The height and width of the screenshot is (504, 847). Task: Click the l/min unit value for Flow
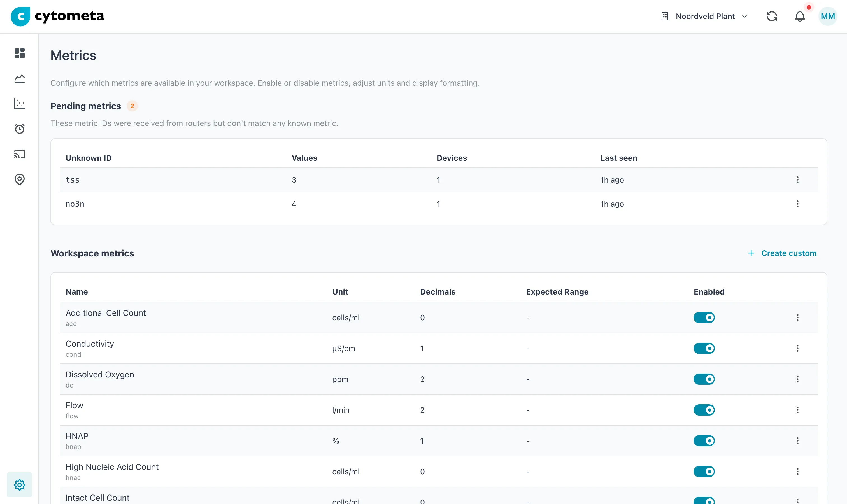pos(341,410)
